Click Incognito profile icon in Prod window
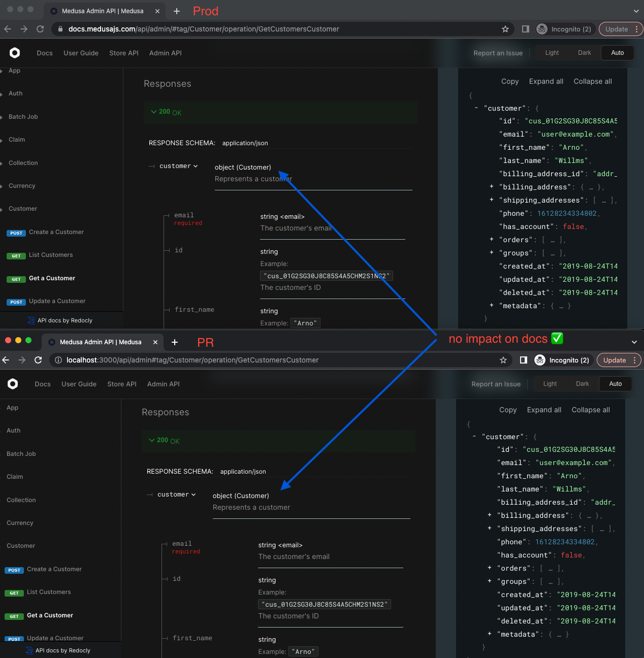The width and height of the screenshot is (644, 658). [x=542, y=29]
